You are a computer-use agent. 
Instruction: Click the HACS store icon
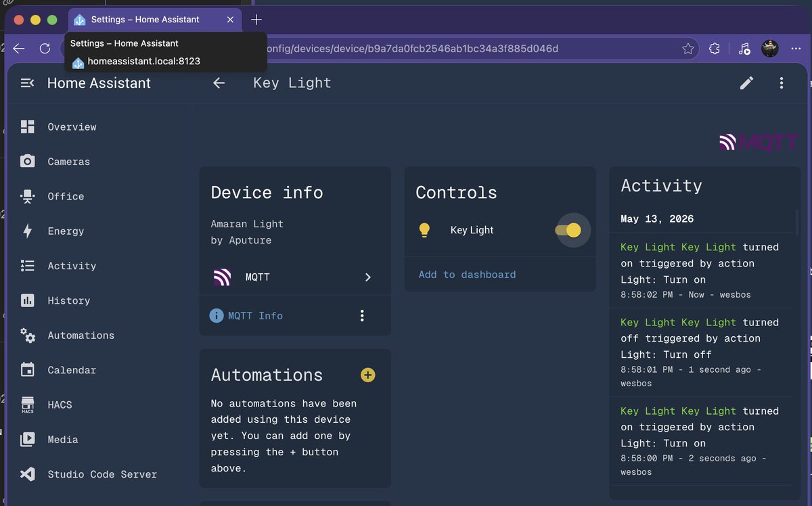point(27,405)
